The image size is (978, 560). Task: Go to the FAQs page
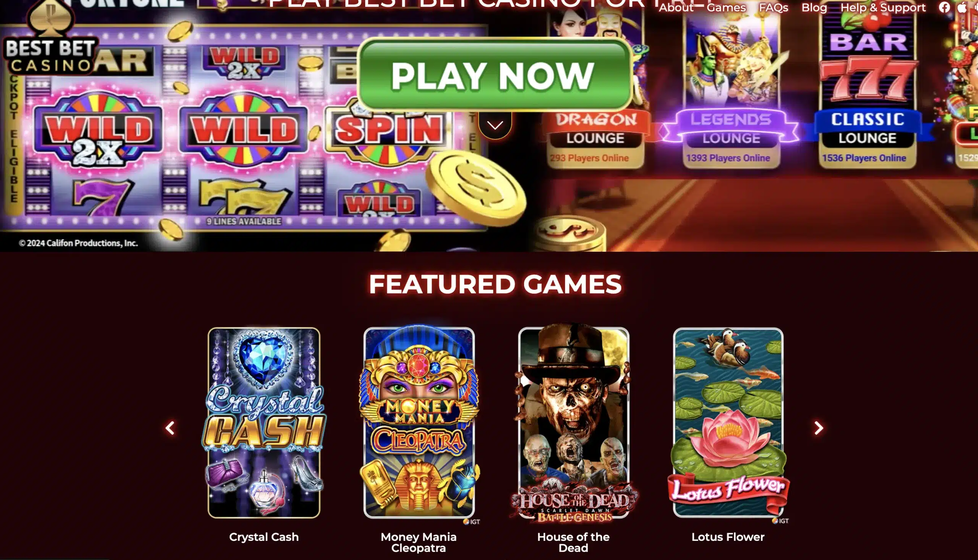coord(773,8)
